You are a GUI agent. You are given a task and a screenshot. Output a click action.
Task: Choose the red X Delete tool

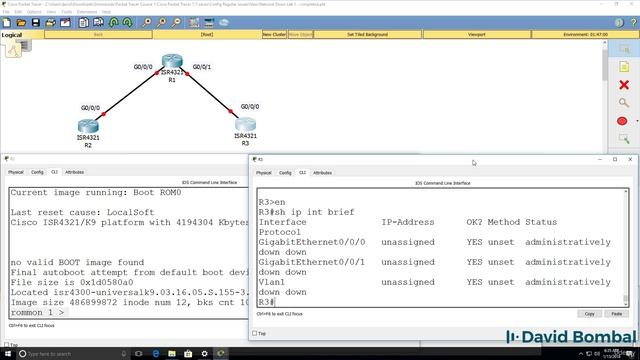pos(624,85)
